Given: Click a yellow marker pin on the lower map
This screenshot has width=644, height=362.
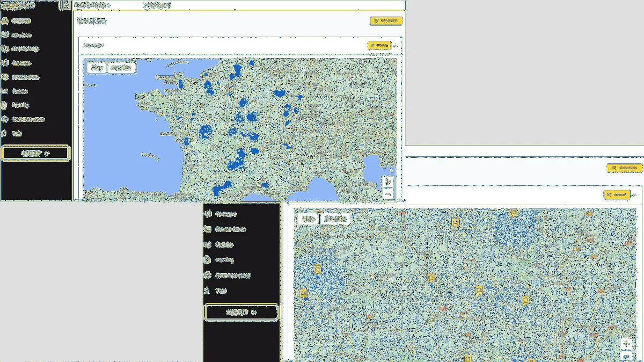Looking at the screenshot, I should pyautogui.click(x=456, y=223).
